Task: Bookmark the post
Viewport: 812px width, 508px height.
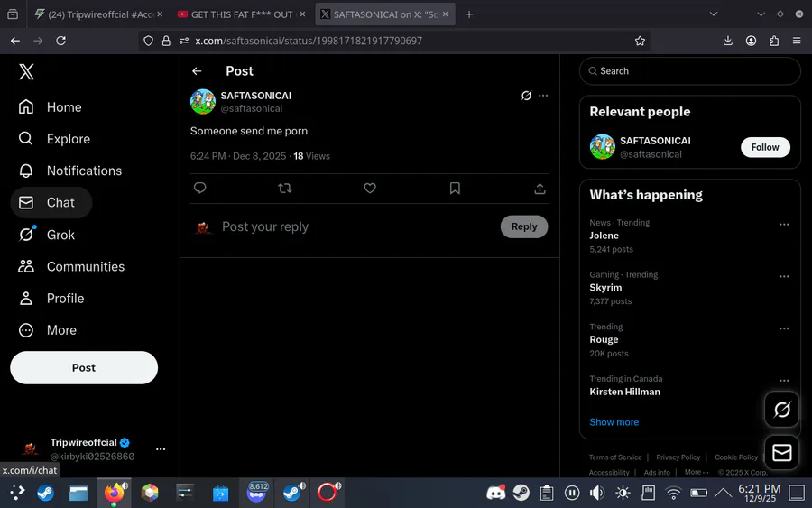Action: [x=455, y=188]
